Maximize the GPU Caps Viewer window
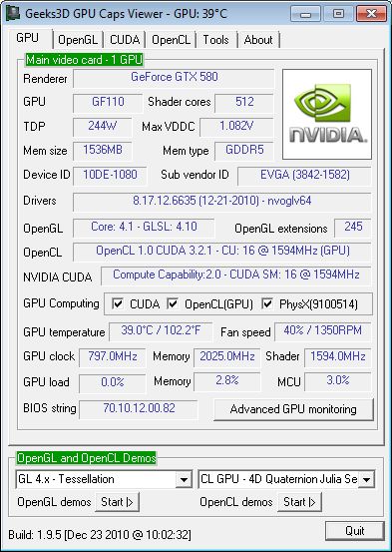This screenshot has height=552, width=392. click(x=338, y=14)
